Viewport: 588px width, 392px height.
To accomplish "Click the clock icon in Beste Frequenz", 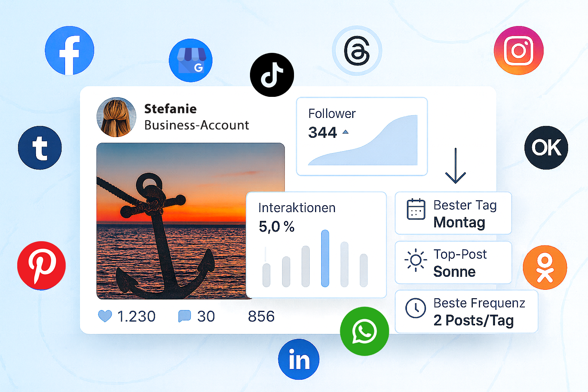I will coord(416,308).
